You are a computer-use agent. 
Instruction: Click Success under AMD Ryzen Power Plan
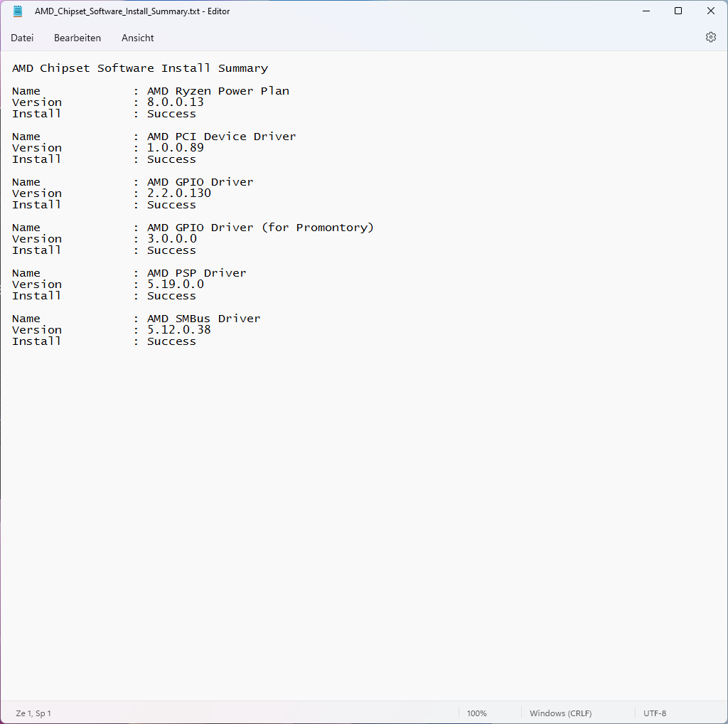point(172,114)
